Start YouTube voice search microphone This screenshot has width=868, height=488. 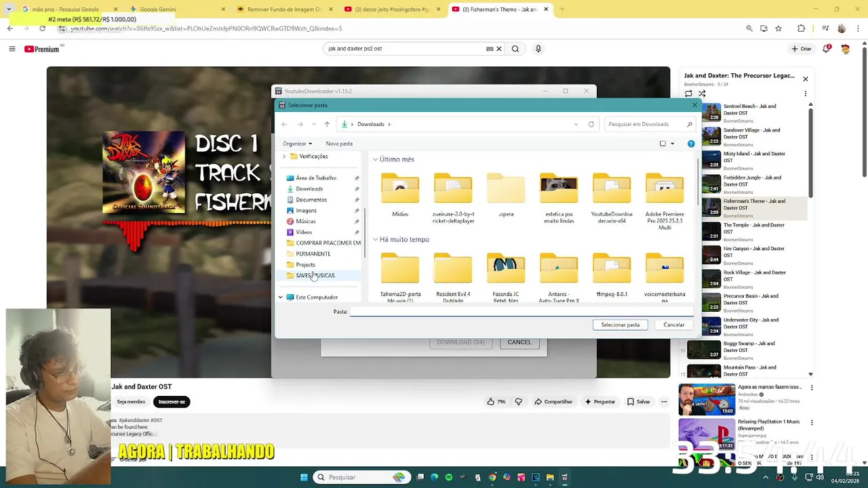538,49
